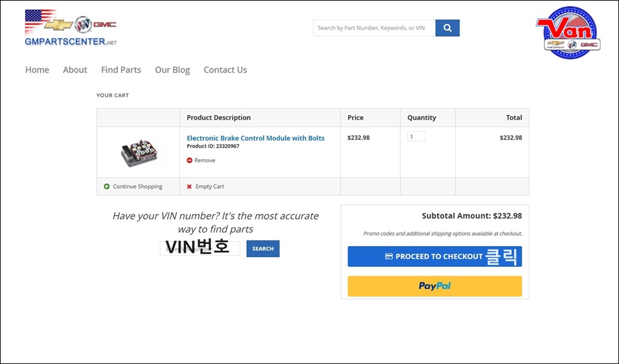Viewport: 619px width, 364px height.
Task: Click the Van Chevrolet Buick GMC logo
Action: point(569,32)
